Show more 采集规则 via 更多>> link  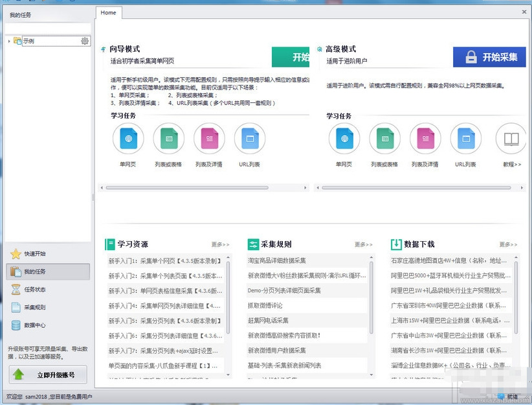point(364,245)
